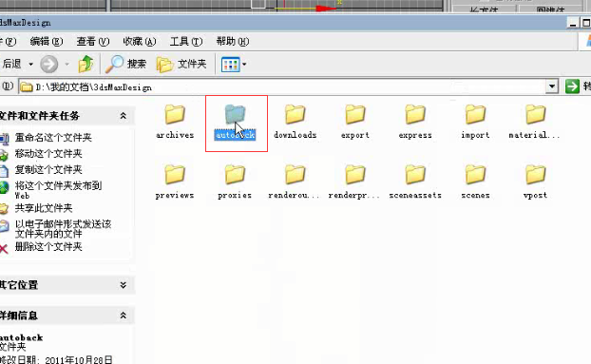Viewport: 591px width, 364px height.
Task: Go up one folder level
Action: pos(86,64)
